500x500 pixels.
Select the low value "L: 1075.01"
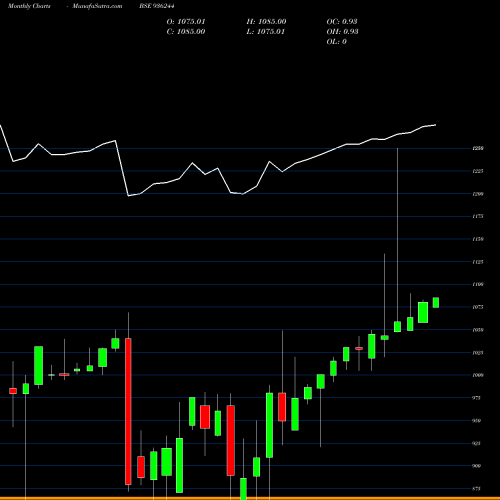(x=266, y=32)
